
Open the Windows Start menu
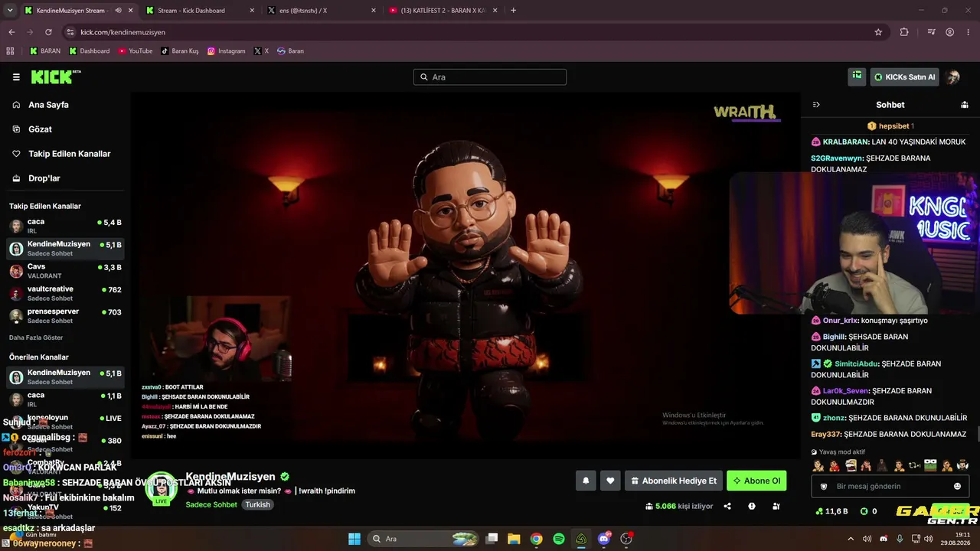pyautogui.click(x=354, y=539)
